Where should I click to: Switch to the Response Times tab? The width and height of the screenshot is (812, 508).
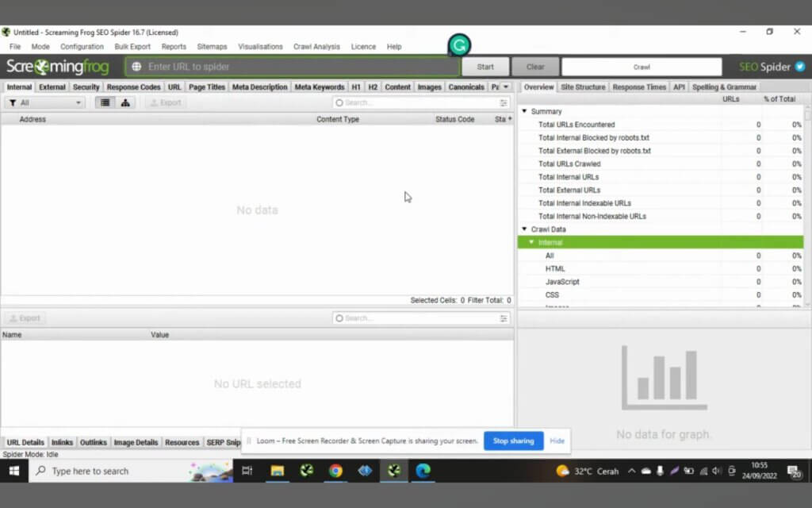(639, 87)
